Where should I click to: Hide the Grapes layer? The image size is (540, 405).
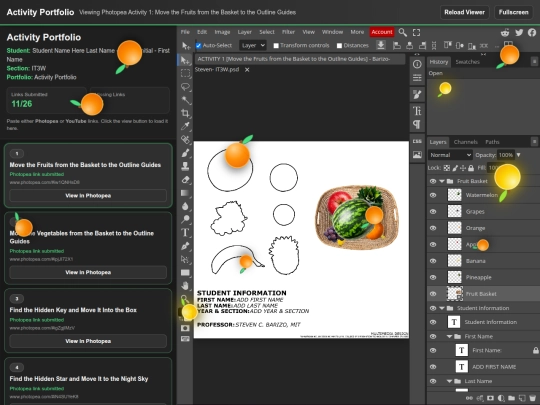tap(433, 211)
